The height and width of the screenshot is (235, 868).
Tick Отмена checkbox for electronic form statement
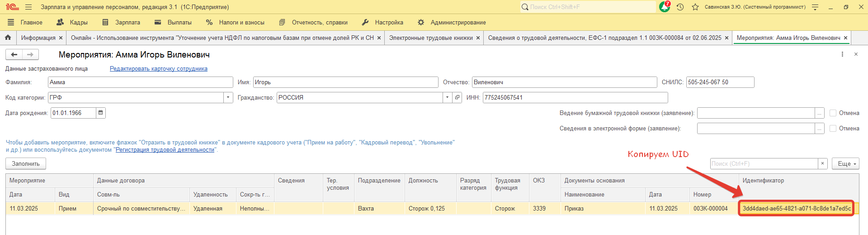(833, 129)
